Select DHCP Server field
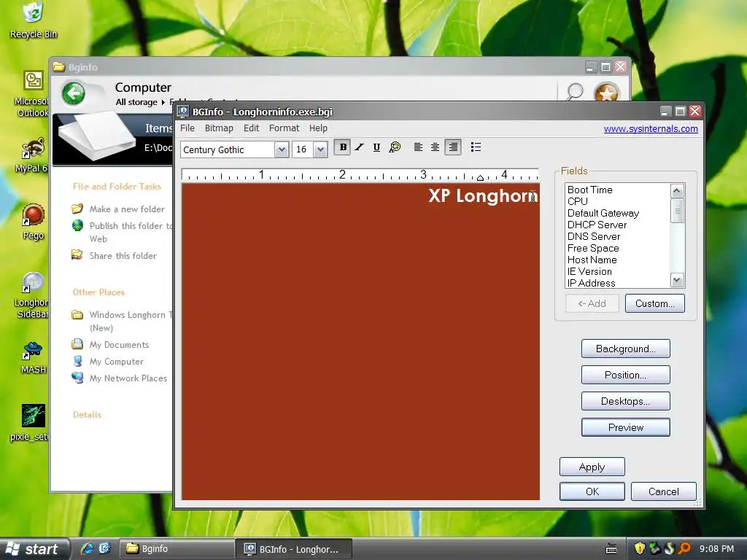The width and height of the screenshot is (747, 560). (x=597, y=225)
